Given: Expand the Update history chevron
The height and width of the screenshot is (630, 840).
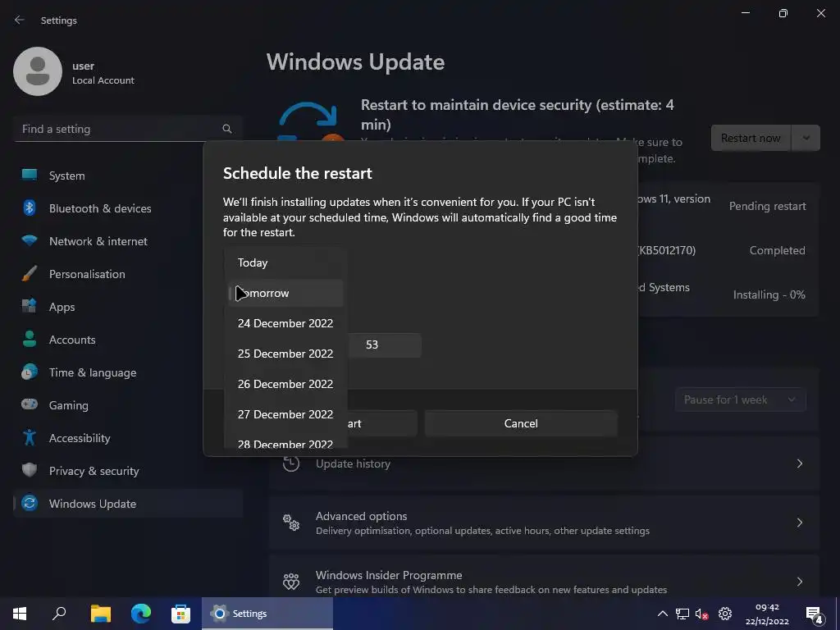Looking at the screenshot, I should click(x=799, y=463).
